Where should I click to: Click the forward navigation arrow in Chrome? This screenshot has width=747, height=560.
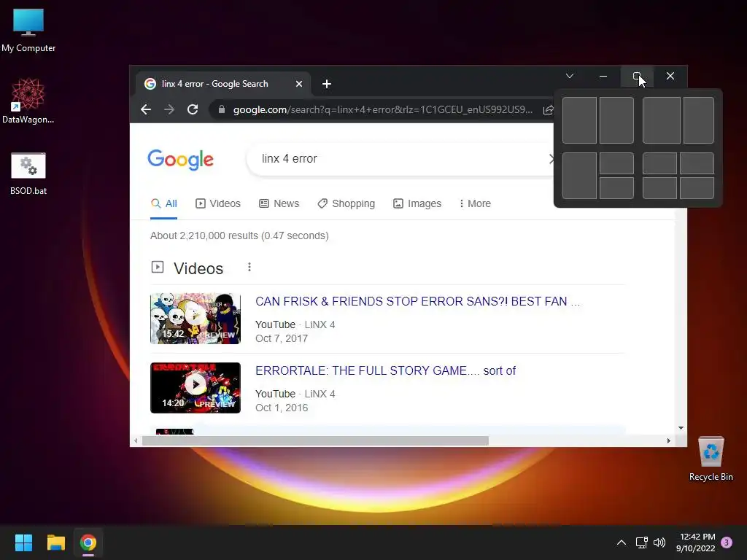coord(169,109)
